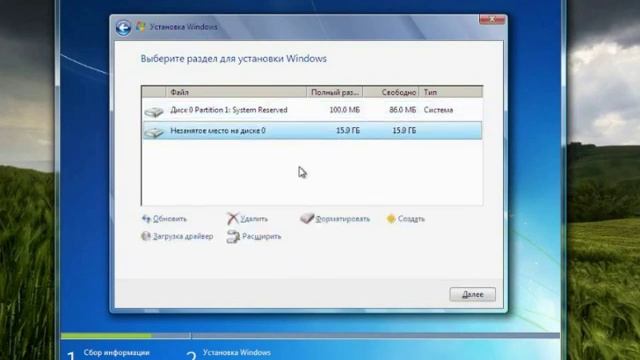Click the Расширить link
Image resolution: width=640 pixels, height=360 pixels.
[262, 237]
